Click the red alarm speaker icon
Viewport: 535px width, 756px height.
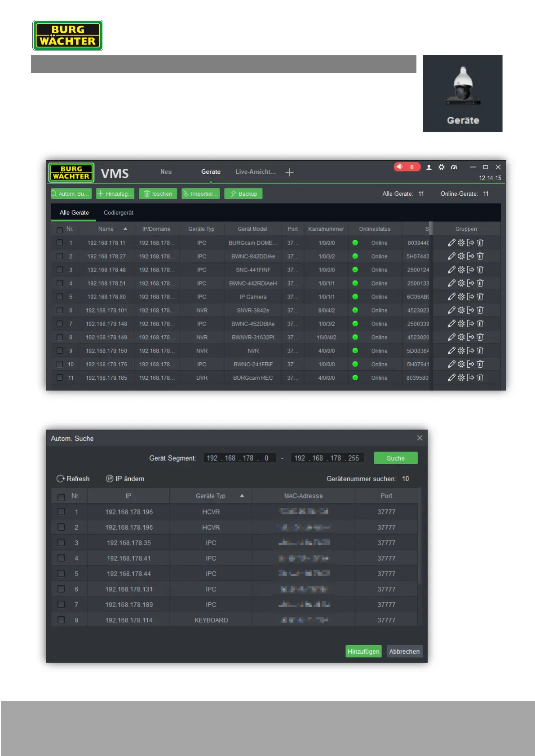tap(400, 167)
